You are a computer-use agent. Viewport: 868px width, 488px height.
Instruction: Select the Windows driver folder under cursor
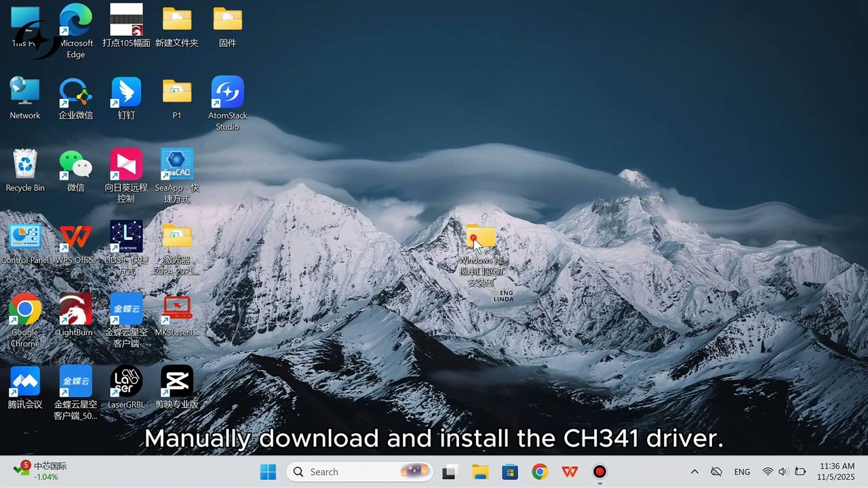pos(481,255)
